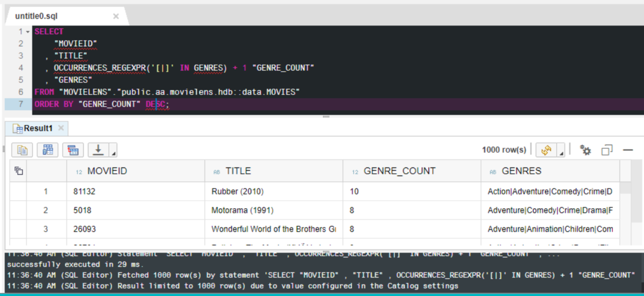This screenshot has height=296, width=644.
Task: Click the detach result window icon
Action: click(x=607, y=150)
